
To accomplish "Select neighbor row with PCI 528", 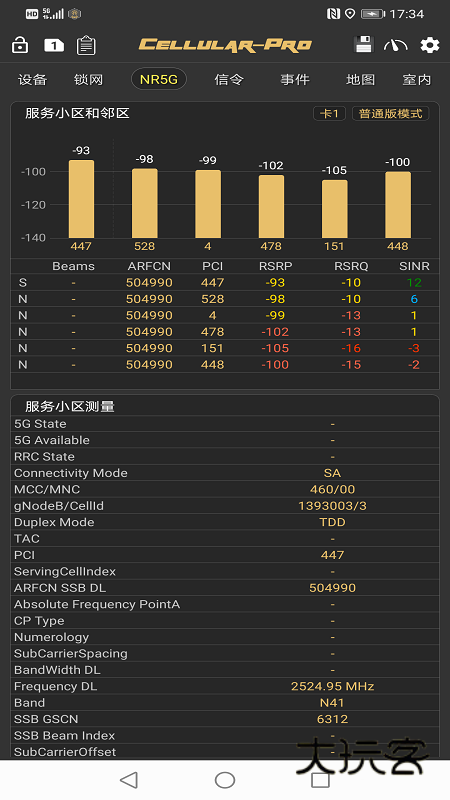I will tap(225, 299).
